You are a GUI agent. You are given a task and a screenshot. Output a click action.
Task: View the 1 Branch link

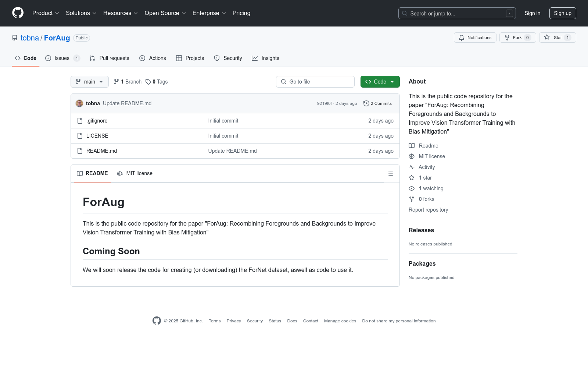point(128,82)
